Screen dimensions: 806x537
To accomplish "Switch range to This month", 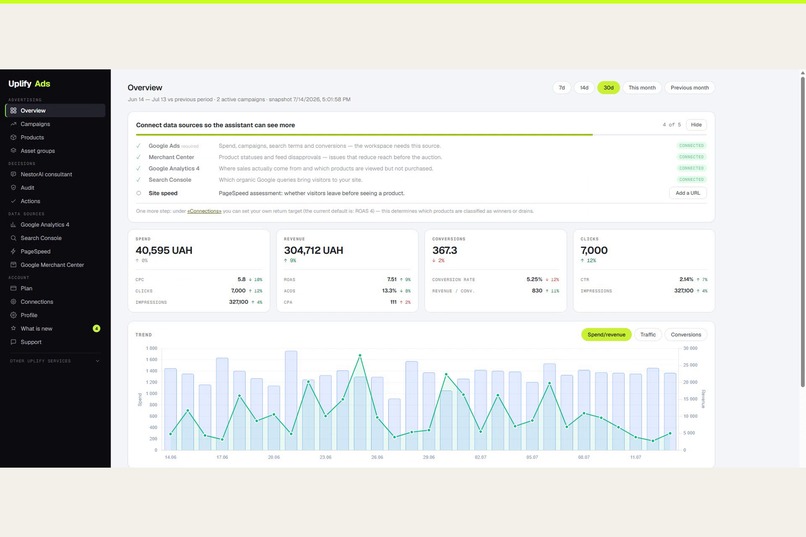I will (x=642, y=88).
